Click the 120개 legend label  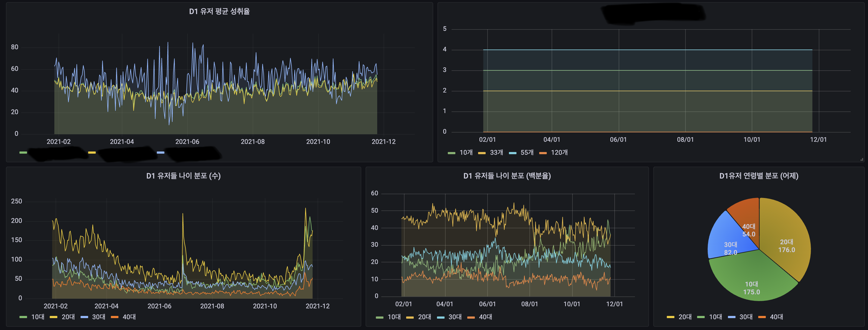tap(559, 153)
